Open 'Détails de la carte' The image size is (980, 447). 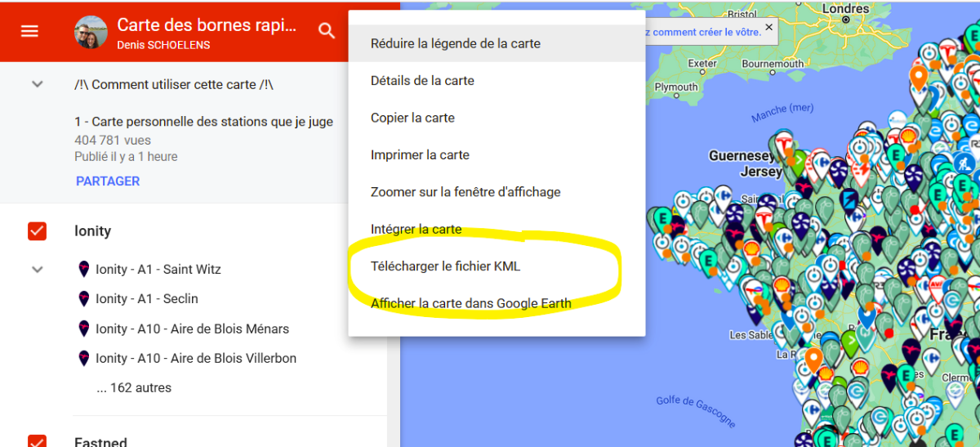[497, 81]
